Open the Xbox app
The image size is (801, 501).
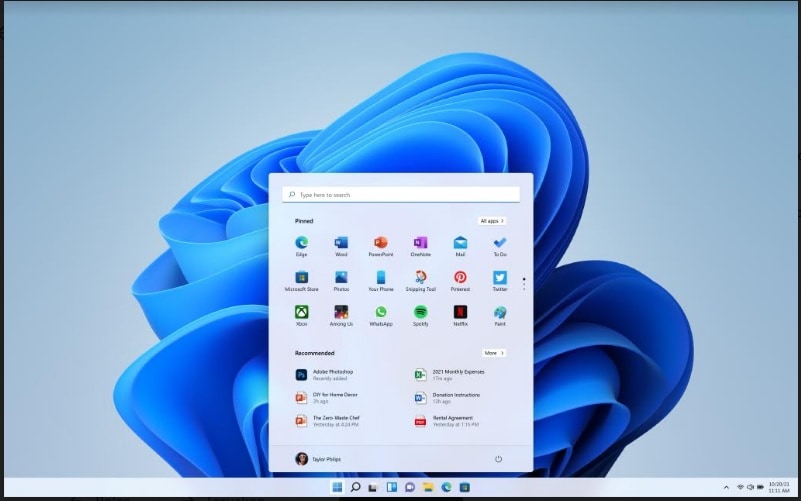pyautogui.click(x=301, y=312)
